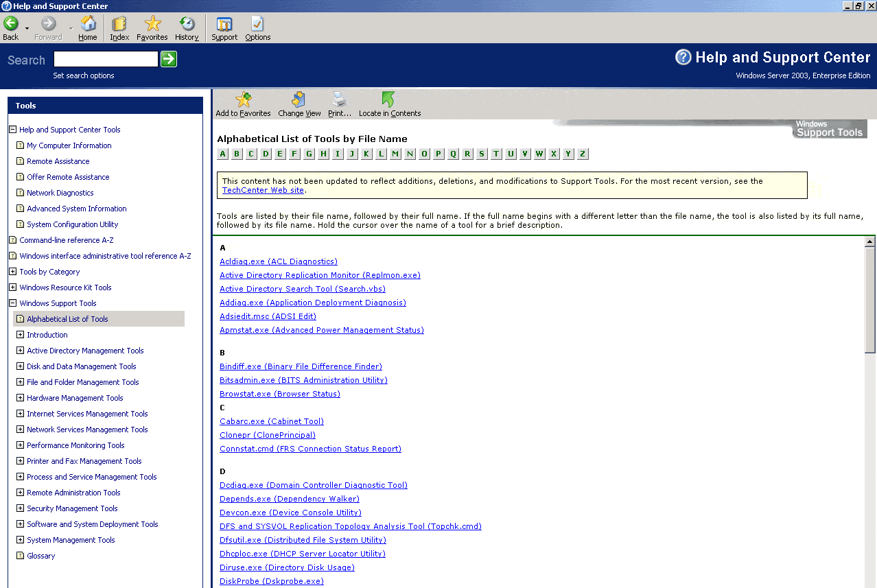Expand Hardware Management Tools node
This screenshot has height=588, width=877.
point(20,398)
